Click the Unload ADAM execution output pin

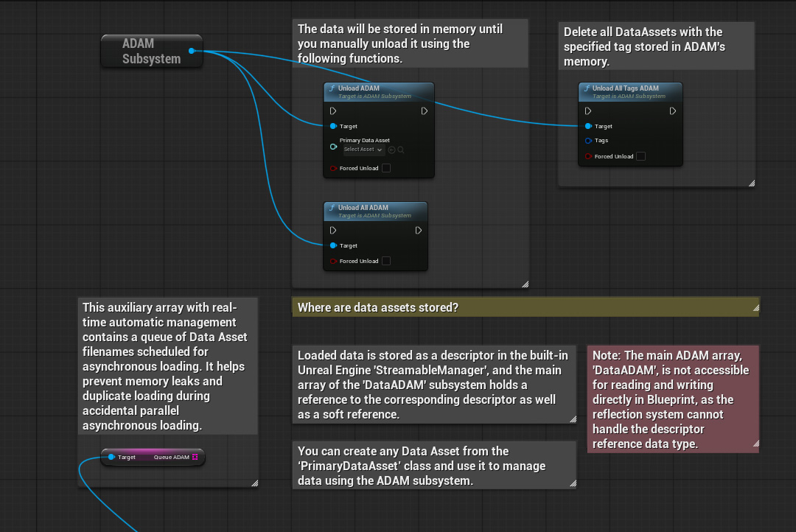point(425,111)
